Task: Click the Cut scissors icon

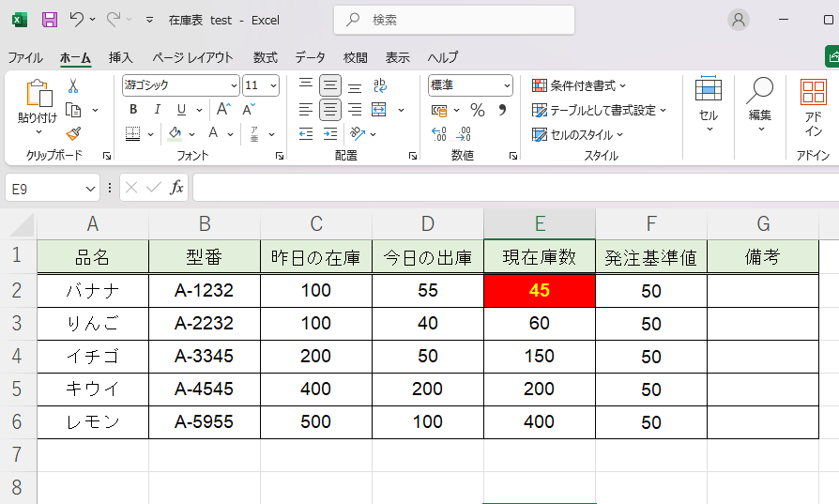Action: pos(73,86)
